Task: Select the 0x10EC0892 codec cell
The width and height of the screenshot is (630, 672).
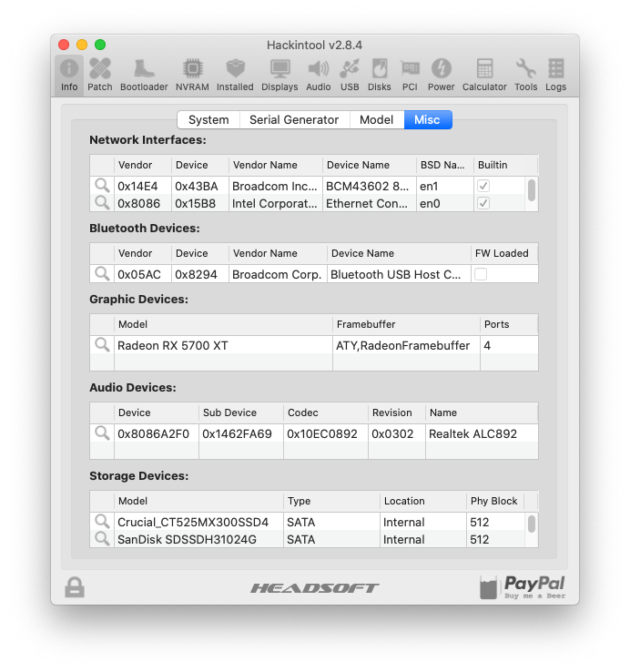Action: pyautogui.click(x=326, y=433)
